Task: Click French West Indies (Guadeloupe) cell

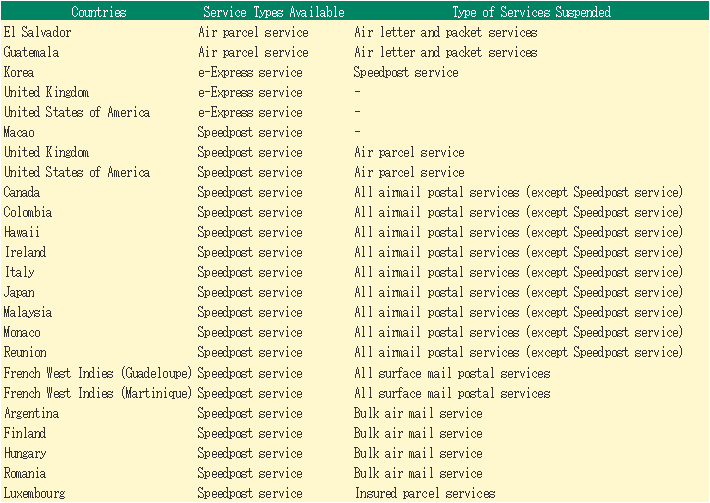Action: click(98, 373)
